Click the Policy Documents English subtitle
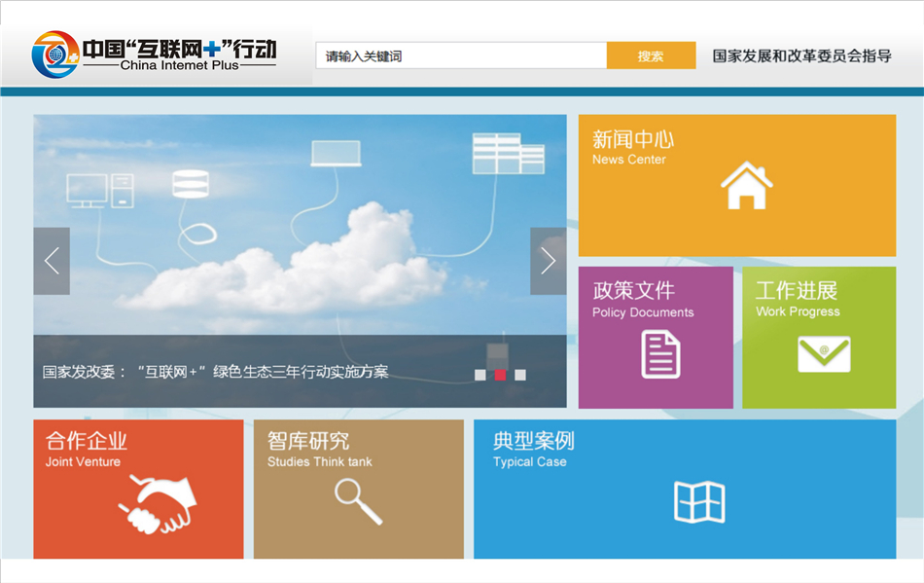The image size is (924, 583). point(643,312)
